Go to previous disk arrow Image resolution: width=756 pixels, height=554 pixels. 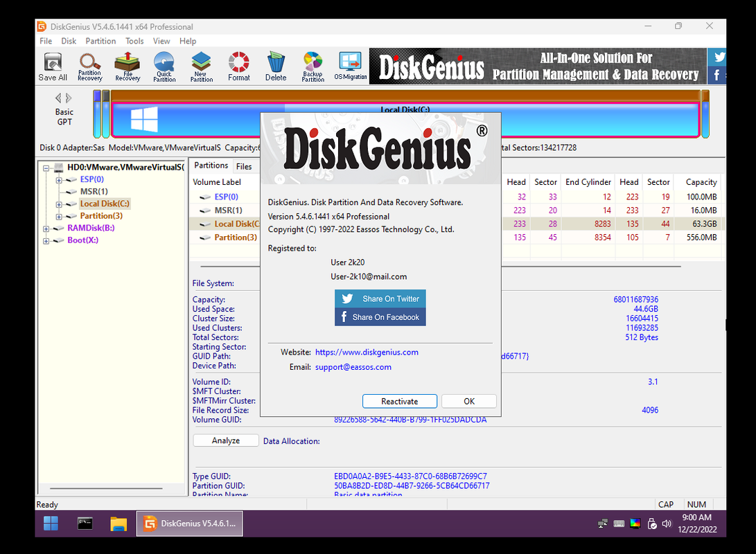click(x=58, y=98)
